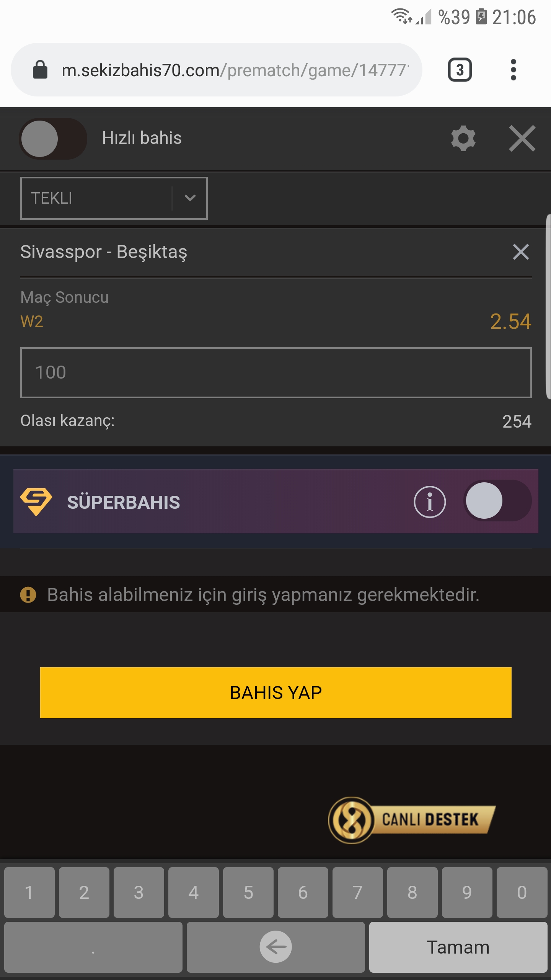This screenshot has height=980, width=551.
Task: Tap the number 5 key
Action: pyautogui.click(x=248, y=892)
